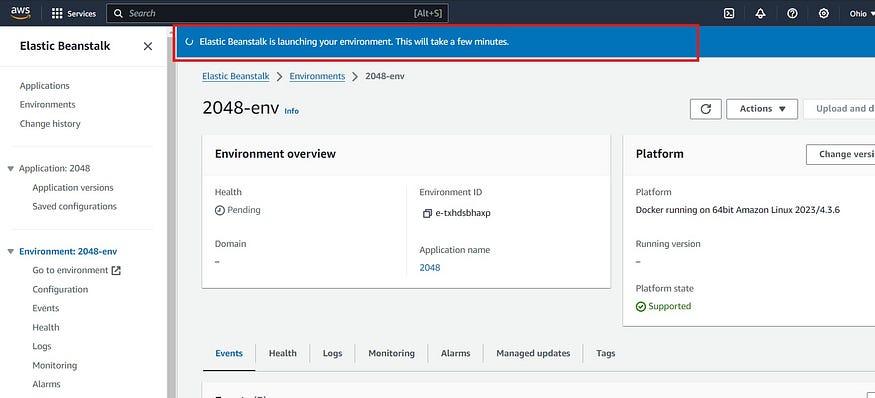Screen dimensions: 875x398
Task: Click the Supported platform state check icon
Action: 641,306
